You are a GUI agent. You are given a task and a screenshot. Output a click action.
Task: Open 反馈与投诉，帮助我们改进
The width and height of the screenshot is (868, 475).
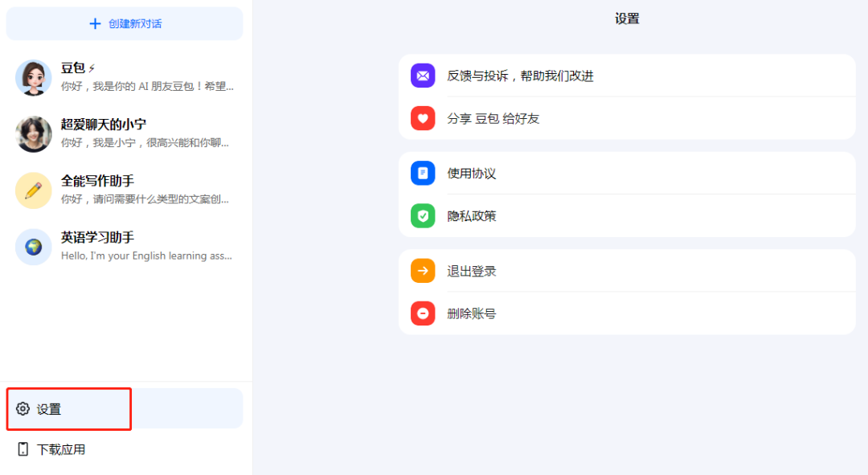point(627,76)
